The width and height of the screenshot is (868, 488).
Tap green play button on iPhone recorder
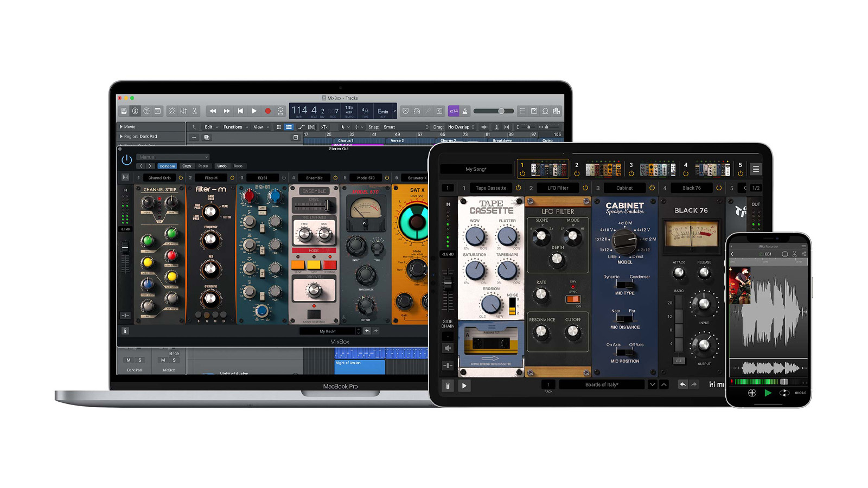[768, 393]
